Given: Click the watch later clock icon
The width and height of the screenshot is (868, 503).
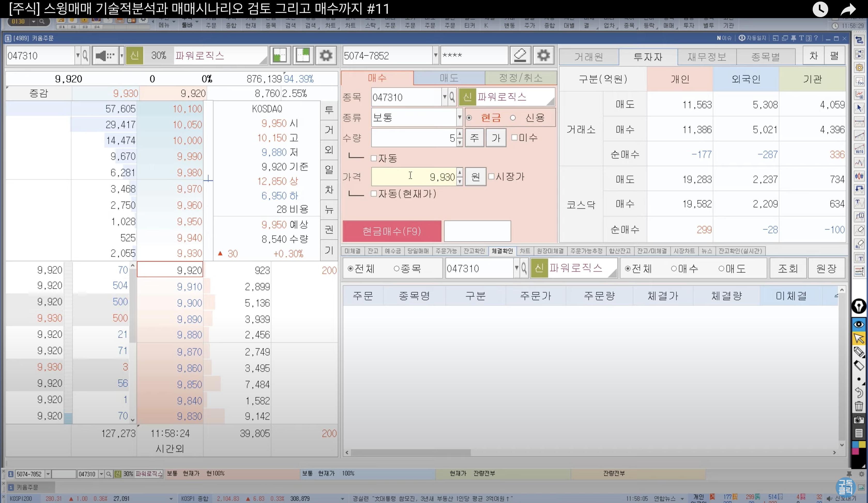Looking at the screenshot, I should [x=820, y=9].
